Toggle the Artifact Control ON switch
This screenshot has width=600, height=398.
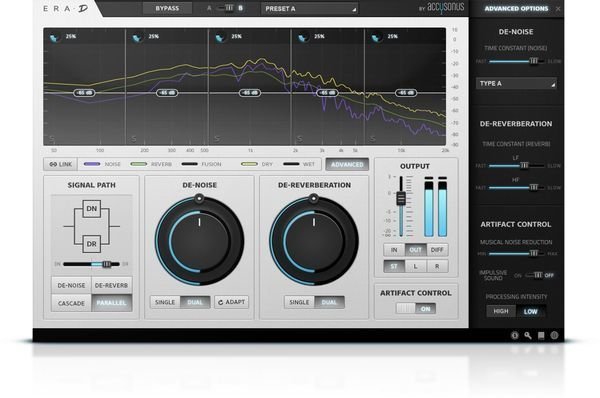[416, 309]
